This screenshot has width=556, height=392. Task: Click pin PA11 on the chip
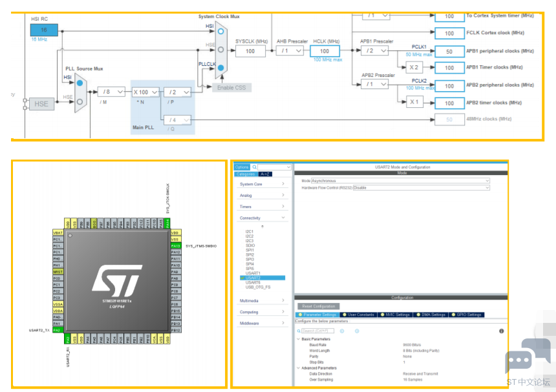(176, 258)
